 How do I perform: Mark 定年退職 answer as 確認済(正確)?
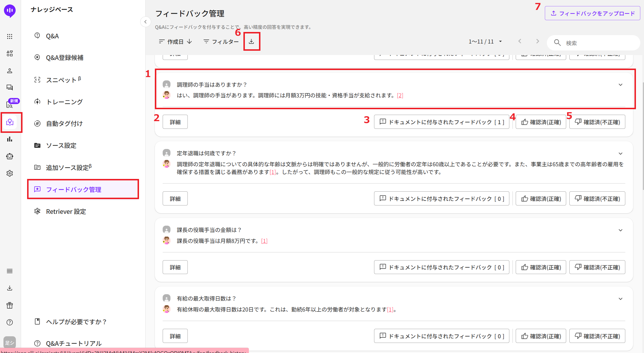tap(541, 199)
